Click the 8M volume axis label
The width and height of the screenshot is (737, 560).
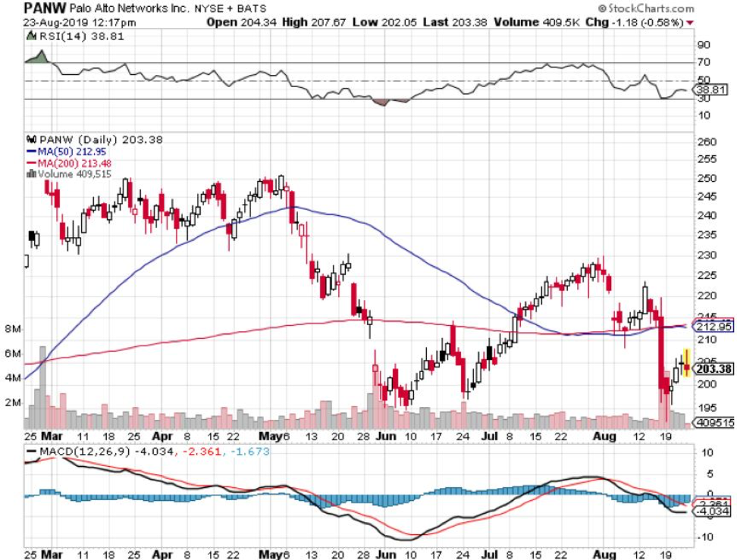(x=13, y=329)
